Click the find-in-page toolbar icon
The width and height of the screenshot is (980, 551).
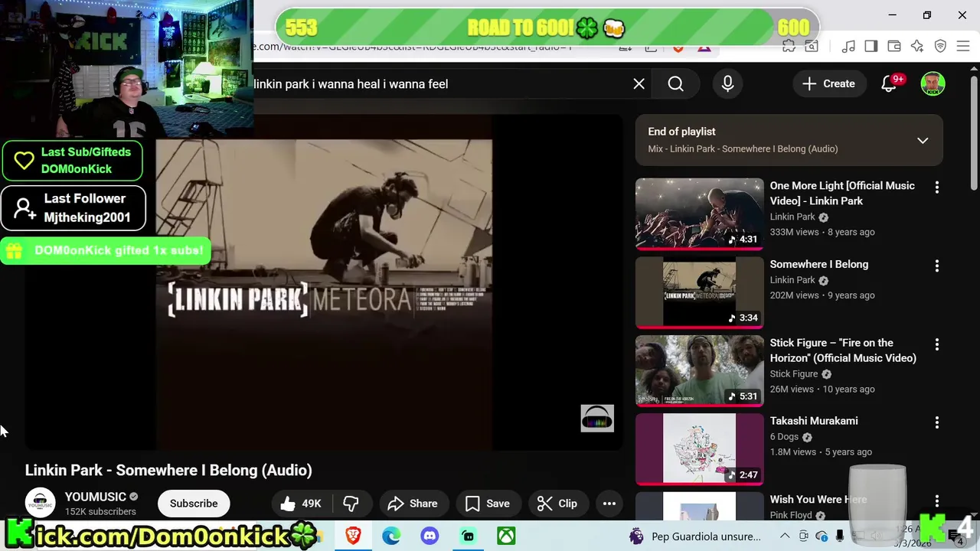(811, 47)
